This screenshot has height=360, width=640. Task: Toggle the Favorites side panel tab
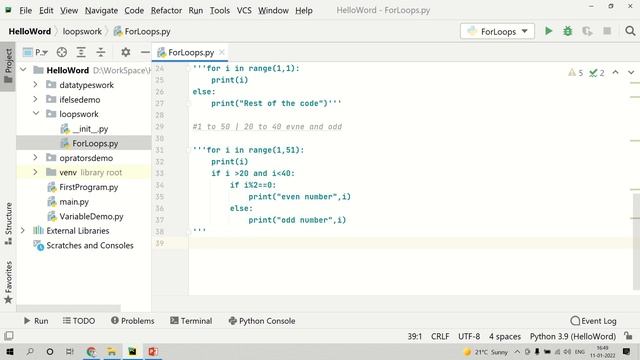(8, 282)
